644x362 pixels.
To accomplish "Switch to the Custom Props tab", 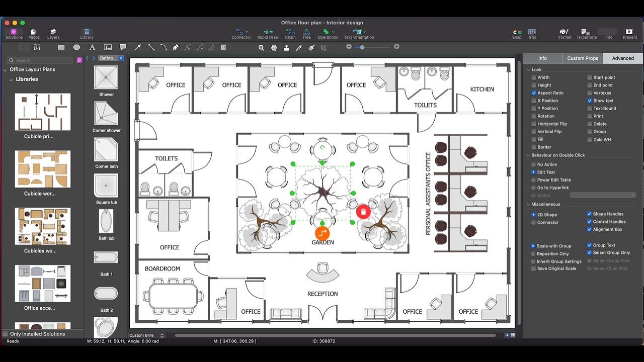I will [x=583, y=58].
